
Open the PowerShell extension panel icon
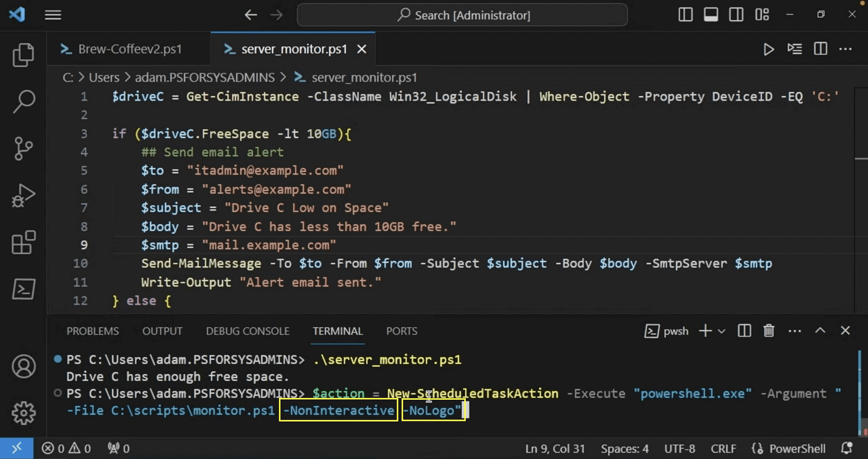pyautogui.click(x=24, y=289)
